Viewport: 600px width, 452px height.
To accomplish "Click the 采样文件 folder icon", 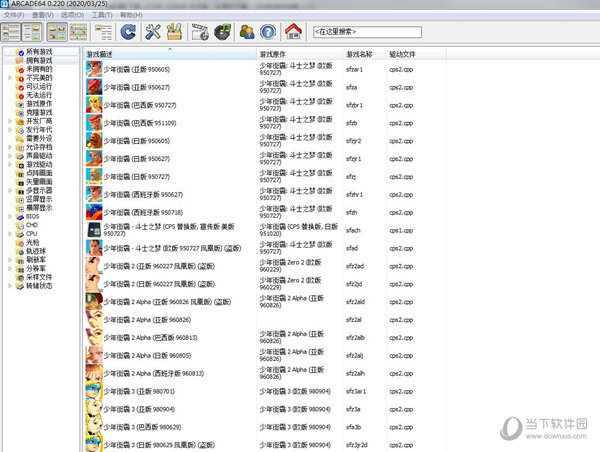I will point(20,277).
